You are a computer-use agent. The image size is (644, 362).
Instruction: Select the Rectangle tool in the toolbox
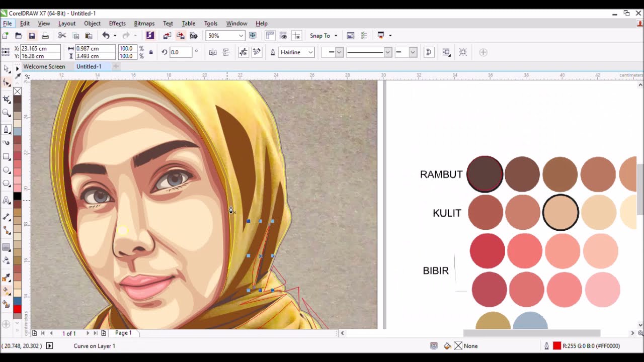(6, 157)
